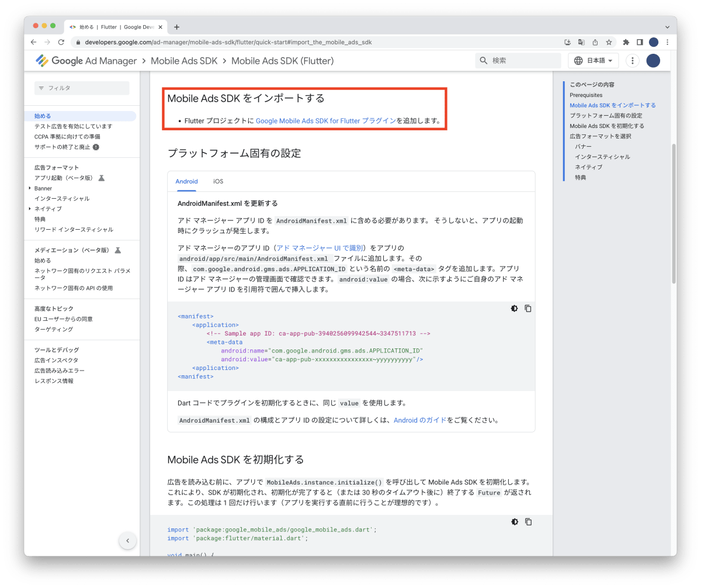Open アプリ起動（ベータ版）sidebar item
Image resolution: width=701 pixels, height=588 pixels.
pyautogui.click(x=64, y=178)
